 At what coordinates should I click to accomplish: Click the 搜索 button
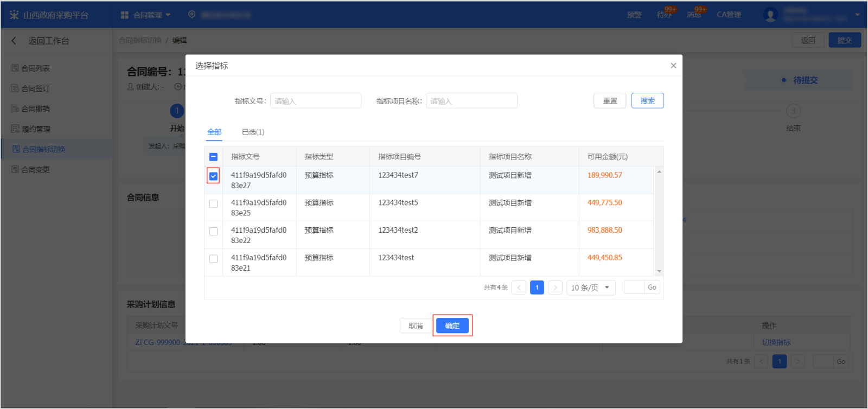point(647,101)
